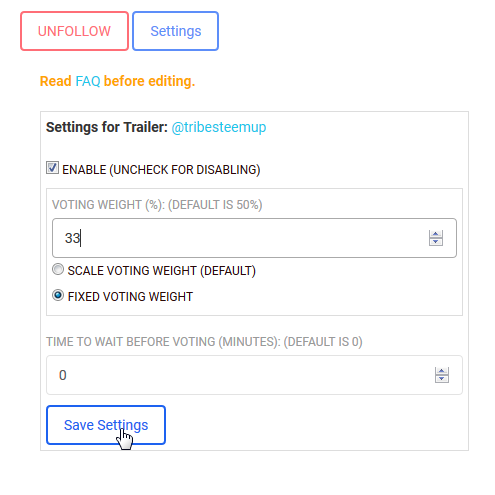The height and width of the screenshot is (495, 495).
Task: Save Settings for the trailer
Action: (x=106, y=425)
